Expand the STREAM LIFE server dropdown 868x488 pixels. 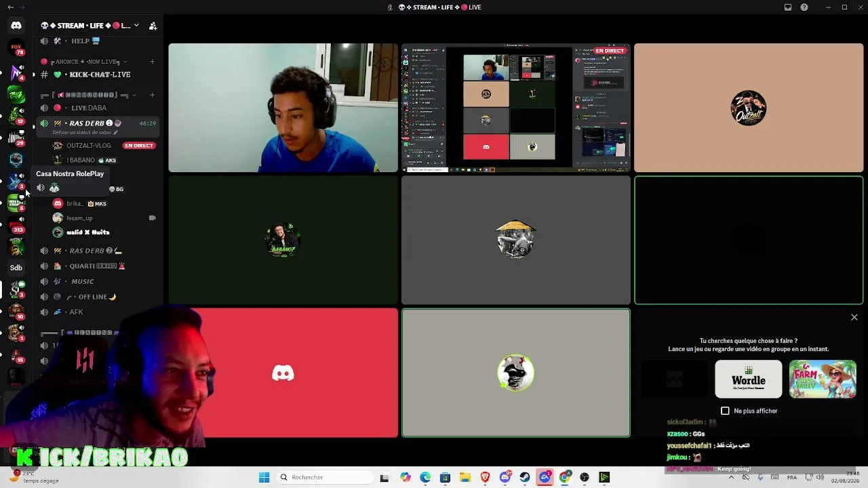(136, 26)
